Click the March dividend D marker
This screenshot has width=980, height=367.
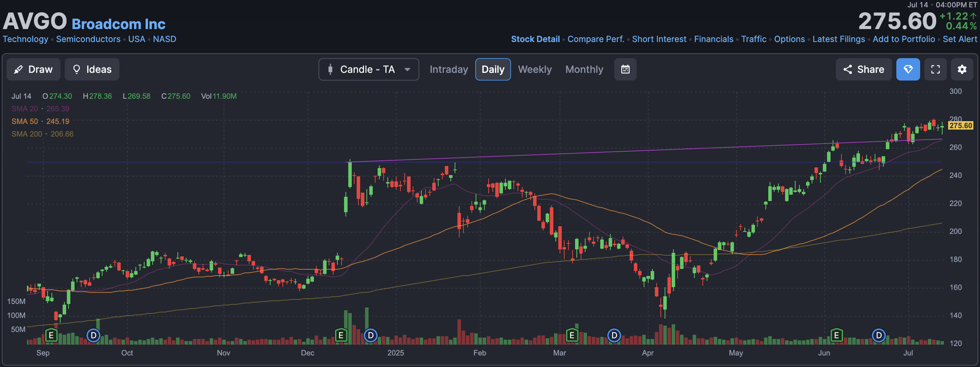pos(614,335)
